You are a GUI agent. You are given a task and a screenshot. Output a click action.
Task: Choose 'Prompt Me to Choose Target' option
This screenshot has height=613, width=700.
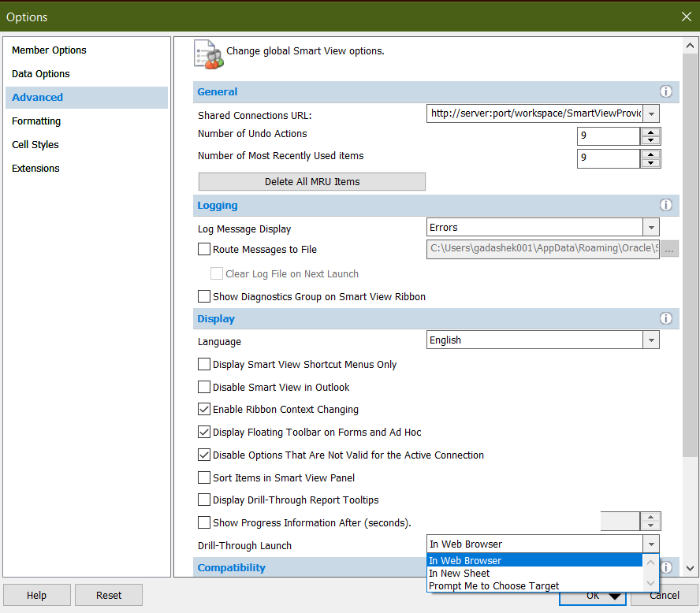tap(494, 586)
